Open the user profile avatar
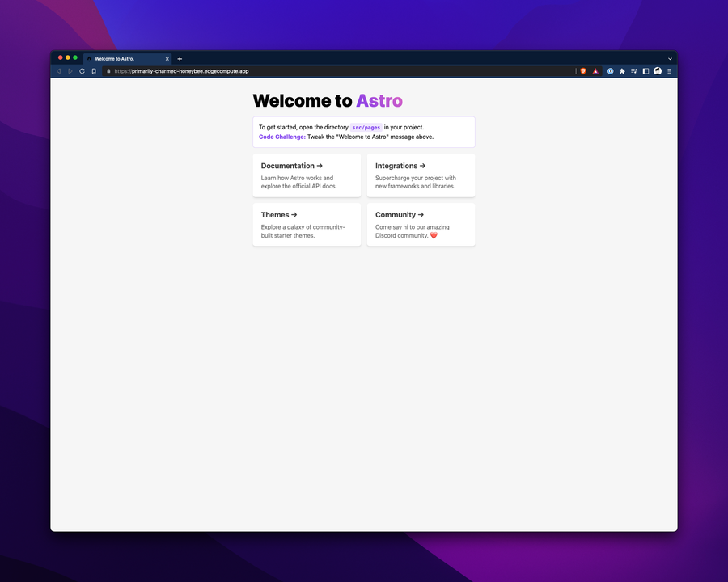Image resolution: width=728 pixels, height=582 pixels. point(658,71)
